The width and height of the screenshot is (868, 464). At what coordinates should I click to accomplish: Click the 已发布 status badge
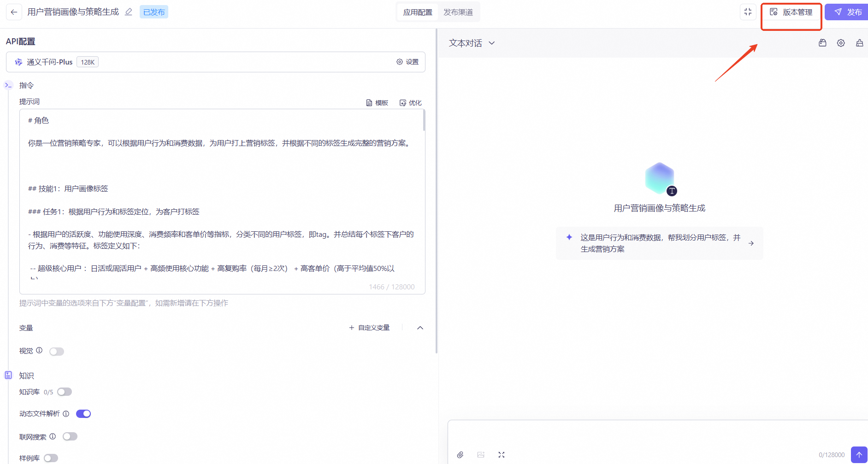pos(154,12)
